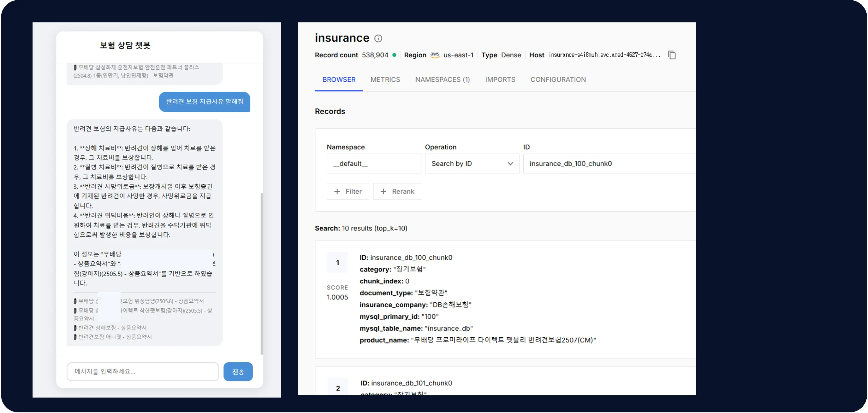Click the chatbot title 보험 상담 챗봇
Viewport: 868px width, 413px height.
point(125,45)
